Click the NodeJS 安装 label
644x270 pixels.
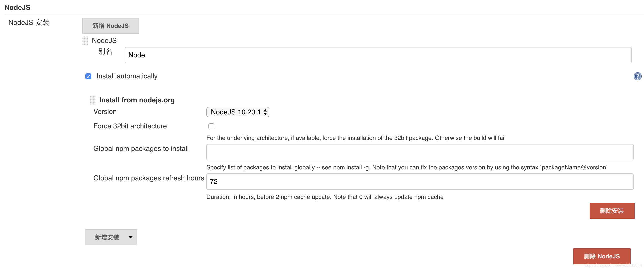click(29, 22)
